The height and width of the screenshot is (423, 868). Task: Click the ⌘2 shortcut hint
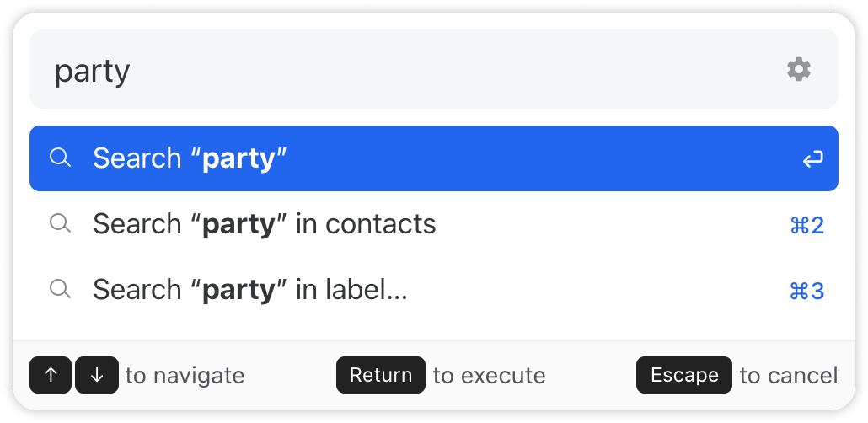click(x=806, y=225)
